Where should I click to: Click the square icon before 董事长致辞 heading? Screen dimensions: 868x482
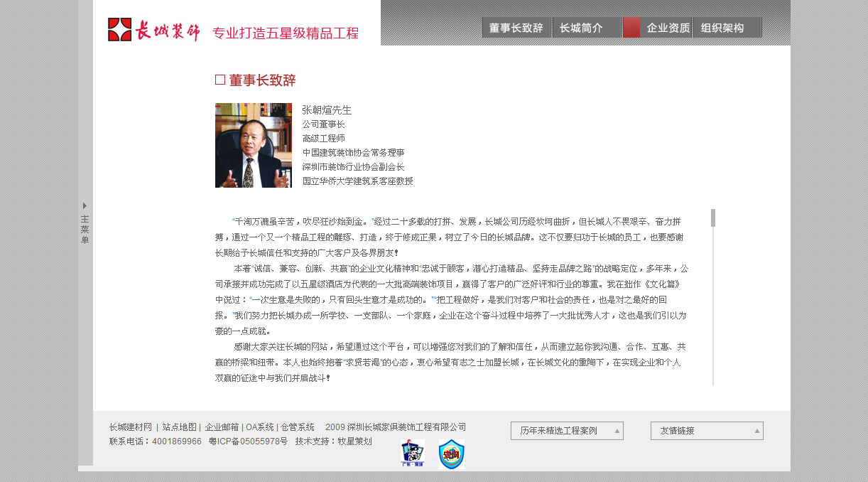219,79
